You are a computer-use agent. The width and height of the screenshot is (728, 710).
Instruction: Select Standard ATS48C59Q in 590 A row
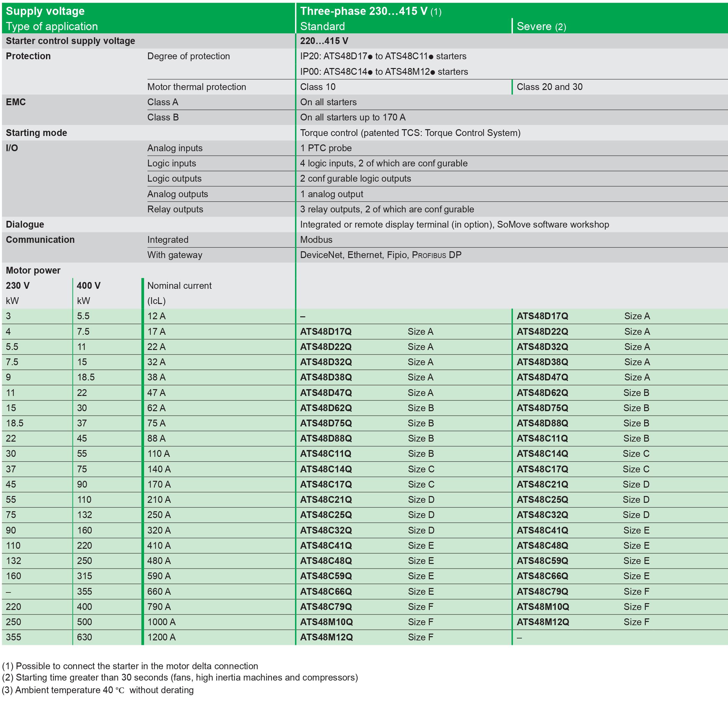(x=325, y=576)
